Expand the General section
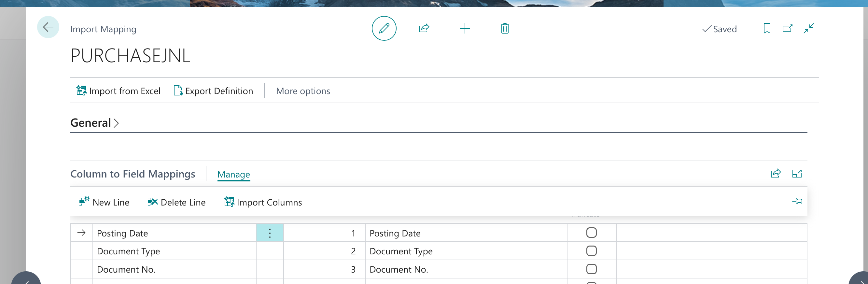868x284 pixels. pyautogui.click(x=94, y=123)
